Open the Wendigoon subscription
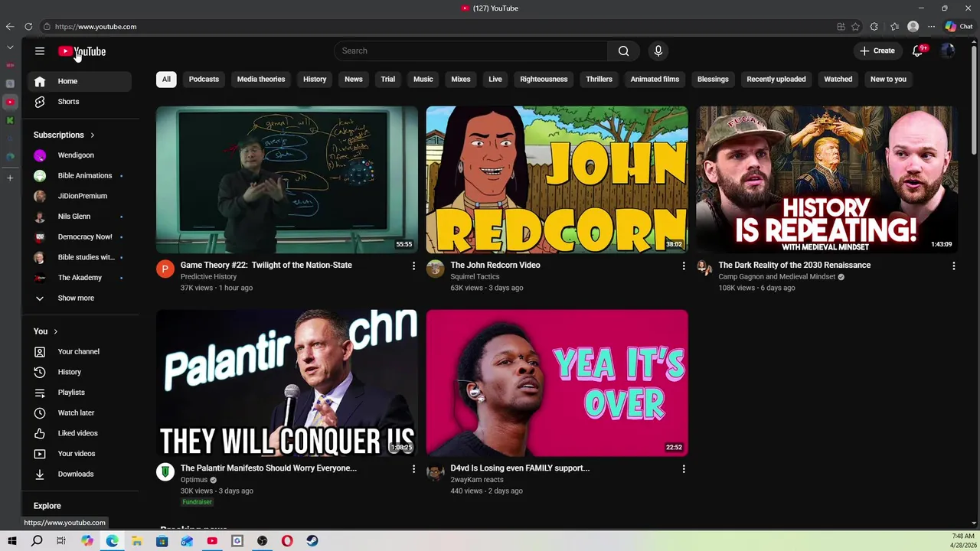The height and width of the screenshot is (551, 980). click(80, 155)
